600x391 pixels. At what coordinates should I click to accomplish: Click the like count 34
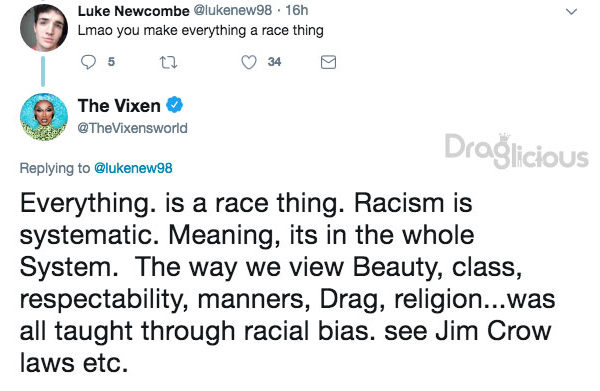[274, 62]
